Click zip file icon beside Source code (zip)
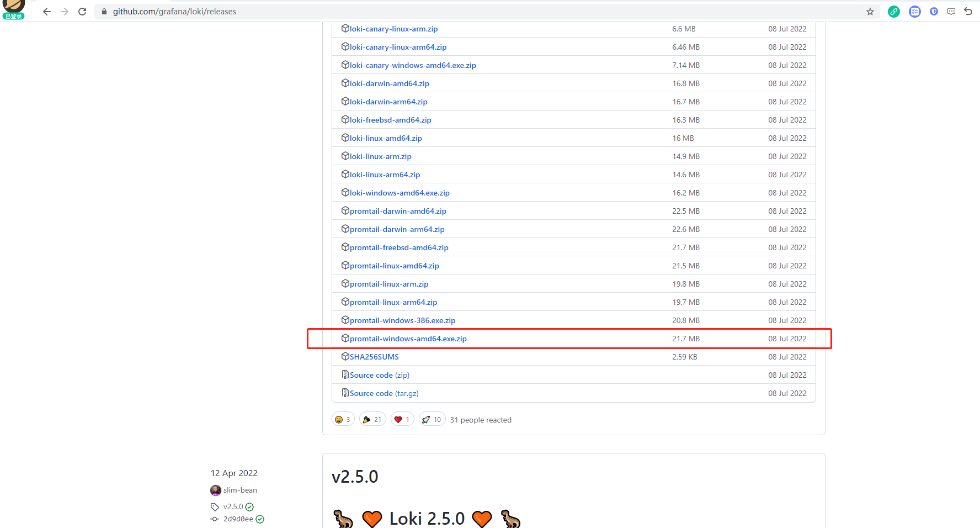Image resolution: width=980 pixels, height=528 pixels. 345,374
